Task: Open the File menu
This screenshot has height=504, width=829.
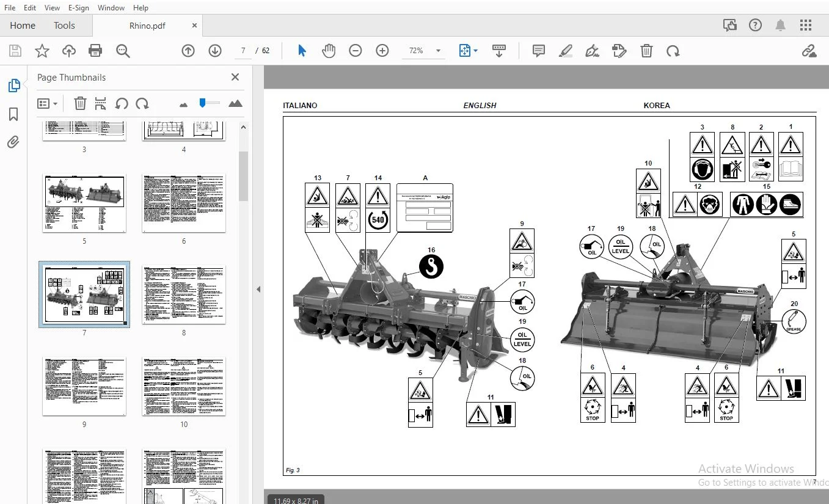Action: coord(10,8)
